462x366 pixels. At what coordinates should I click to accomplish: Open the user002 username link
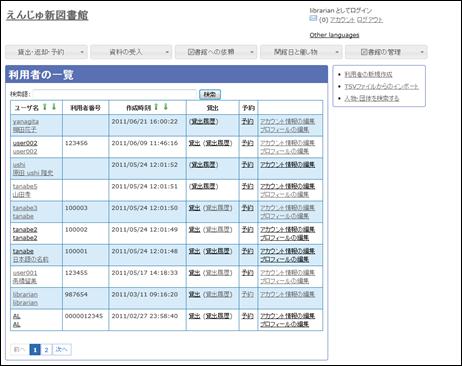pyautogui.click(x=25, y=143)
